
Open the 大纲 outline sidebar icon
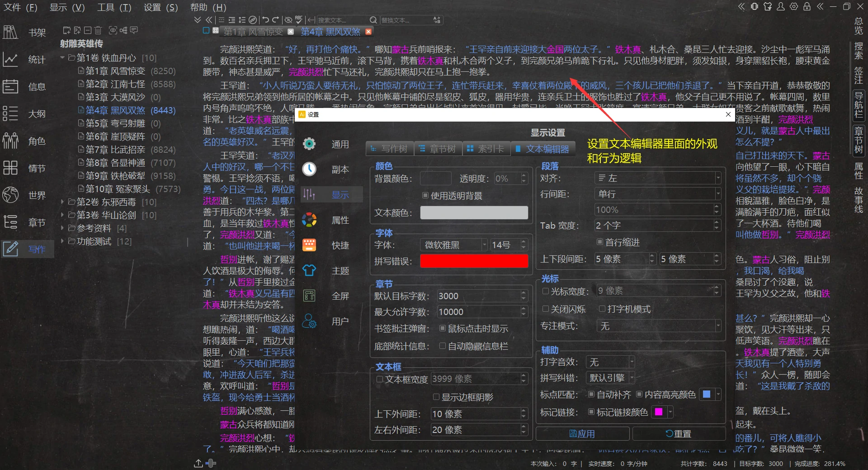10,114
